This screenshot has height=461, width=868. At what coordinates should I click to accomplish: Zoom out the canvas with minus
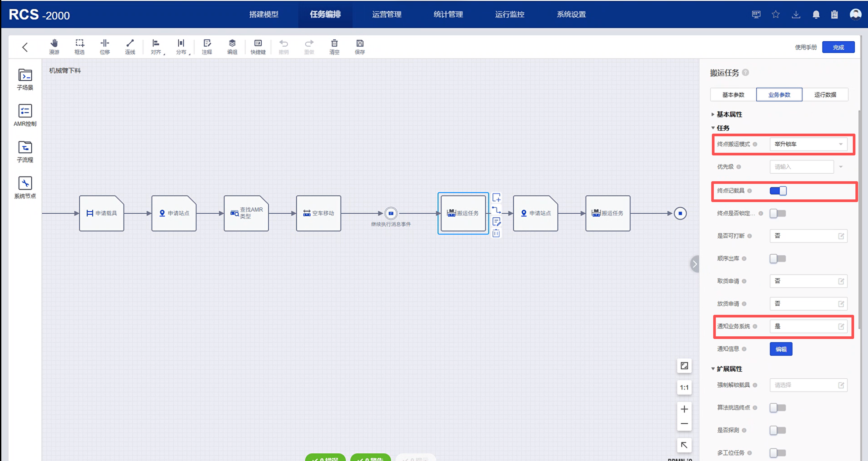684,424
